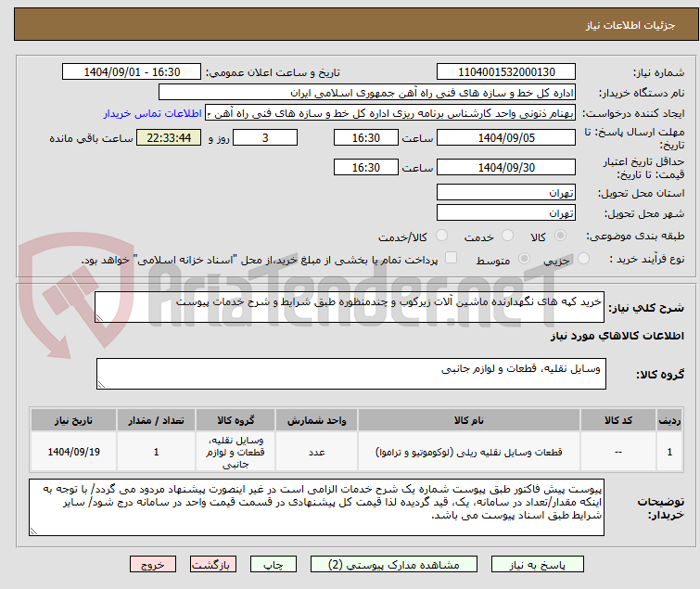Screen dimensions: 700x589
Task: Select the خدمت radio button
Action: coord(507,236)
